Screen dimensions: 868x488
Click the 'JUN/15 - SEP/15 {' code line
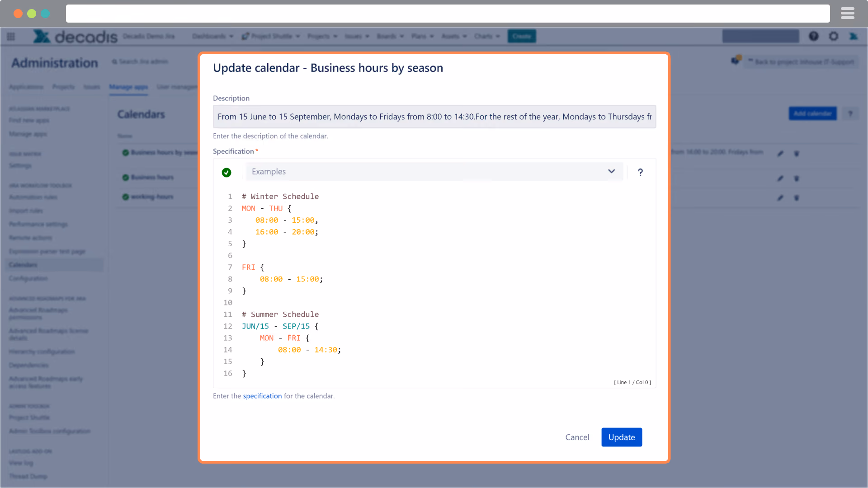click(280, 326)
